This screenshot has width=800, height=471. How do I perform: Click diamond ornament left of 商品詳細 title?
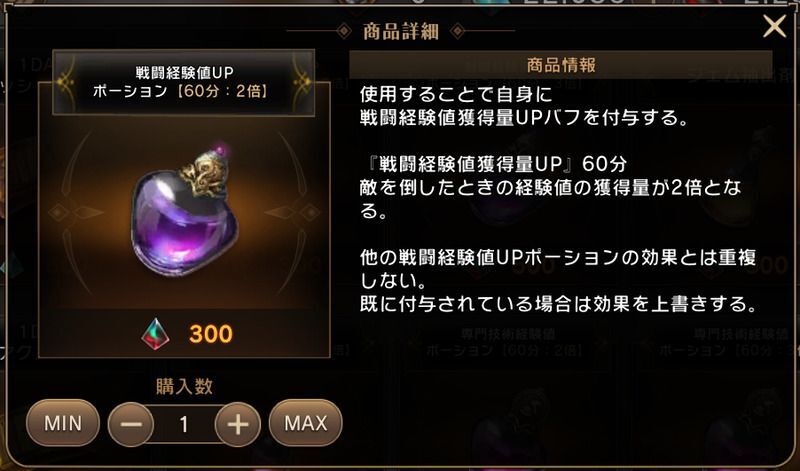coord(344,31)
